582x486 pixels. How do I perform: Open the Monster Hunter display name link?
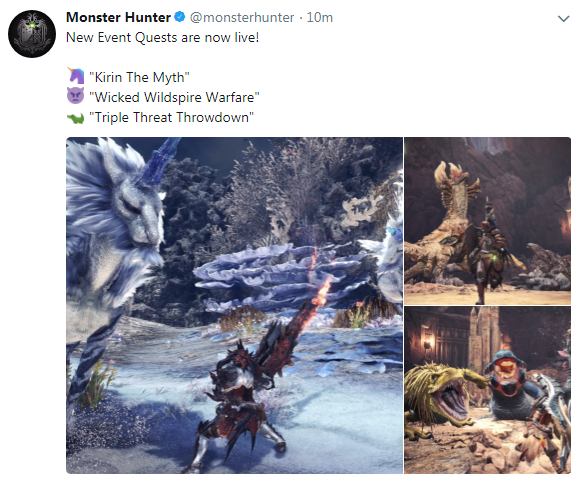(118, 17)
